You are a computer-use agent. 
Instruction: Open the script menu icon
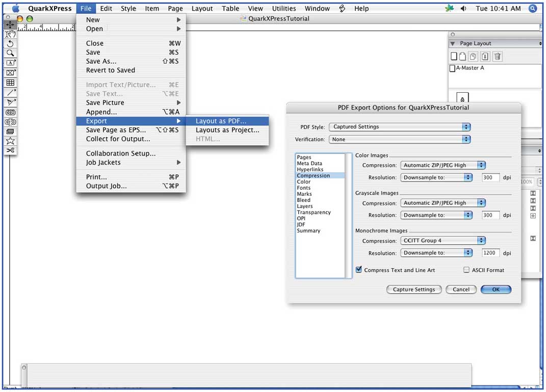click(x=342, y=8)
